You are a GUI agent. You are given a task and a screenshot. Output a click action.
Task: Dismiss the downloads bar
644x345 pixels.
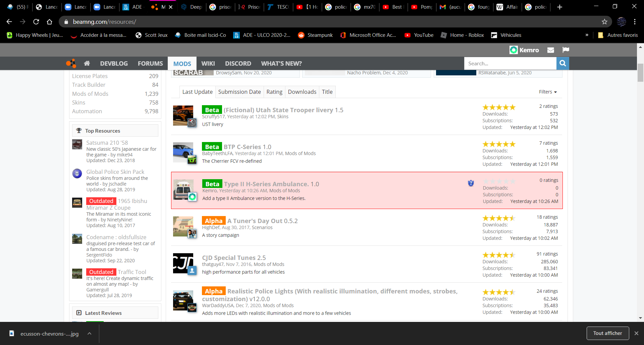(x=636, y=333)
